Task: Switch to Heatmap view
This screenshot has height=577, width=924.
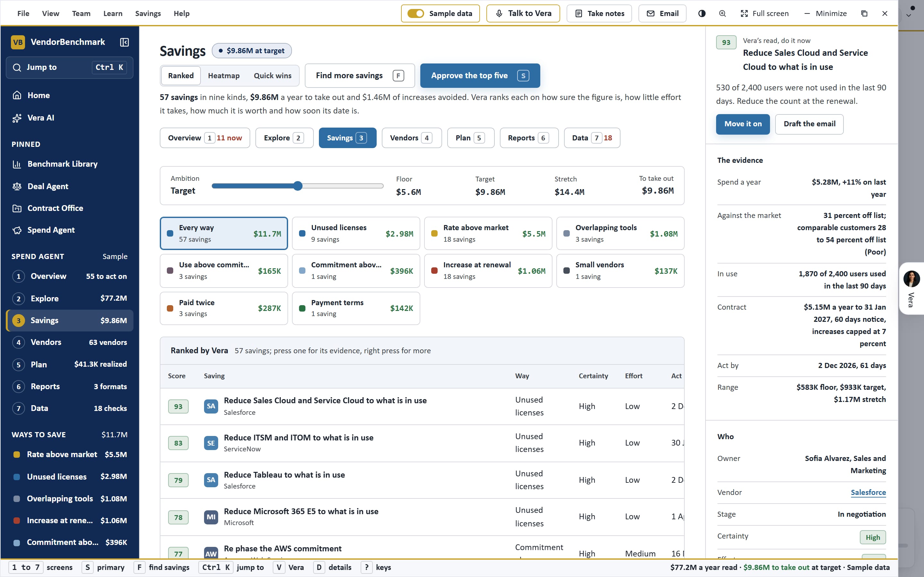Action: pos(224,76)
